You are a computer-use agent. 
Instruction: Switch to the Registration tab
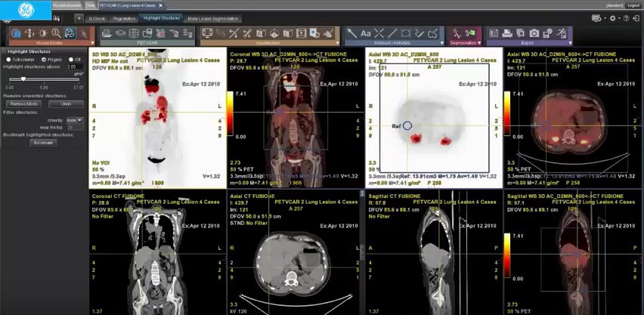click(x=125, y=19)
